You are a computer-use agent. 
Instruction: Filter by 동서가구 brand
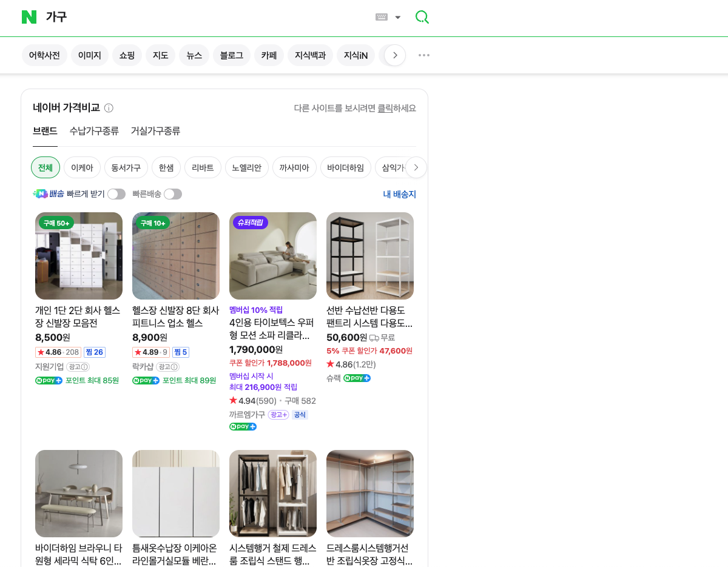pyautogui.click(x=126, y=167)
